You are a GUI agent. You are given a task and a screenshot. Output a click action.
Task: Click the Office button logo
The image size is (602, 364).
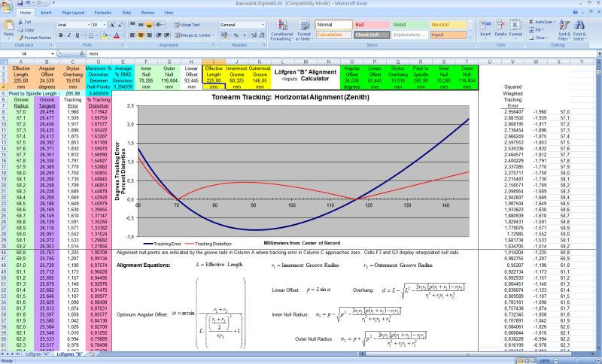point(8,8)
